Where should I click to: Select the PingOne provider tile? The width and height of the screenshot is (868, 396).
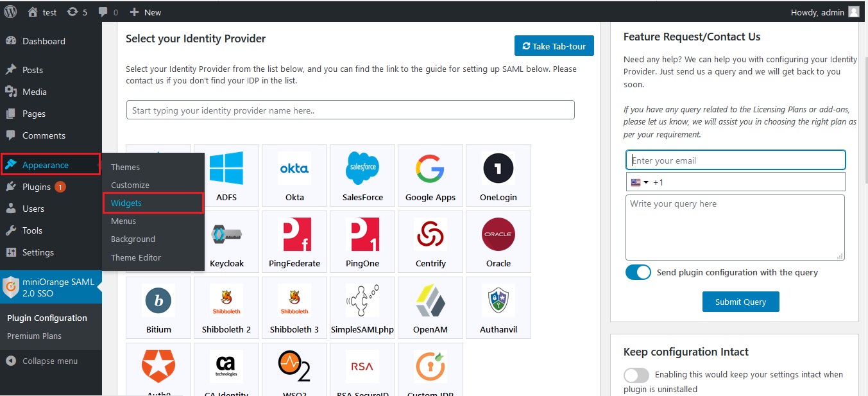coord(362,241)
